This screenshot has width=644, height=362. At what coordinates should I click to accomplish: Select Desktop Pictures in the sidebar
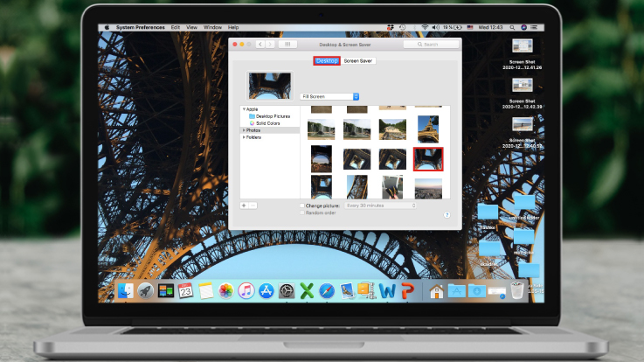(x=272, y=116)
